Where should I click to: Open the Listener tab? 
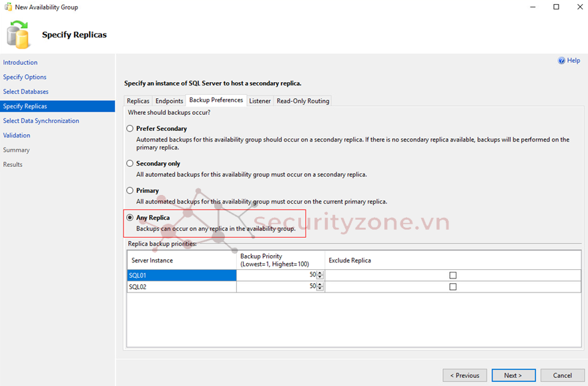coord(260,101)
